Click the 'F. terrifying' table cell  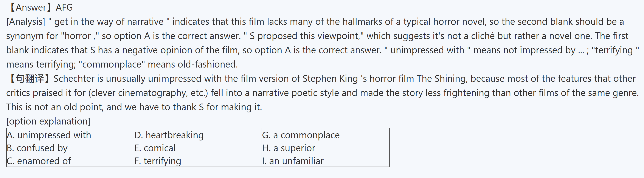(197, 161)
